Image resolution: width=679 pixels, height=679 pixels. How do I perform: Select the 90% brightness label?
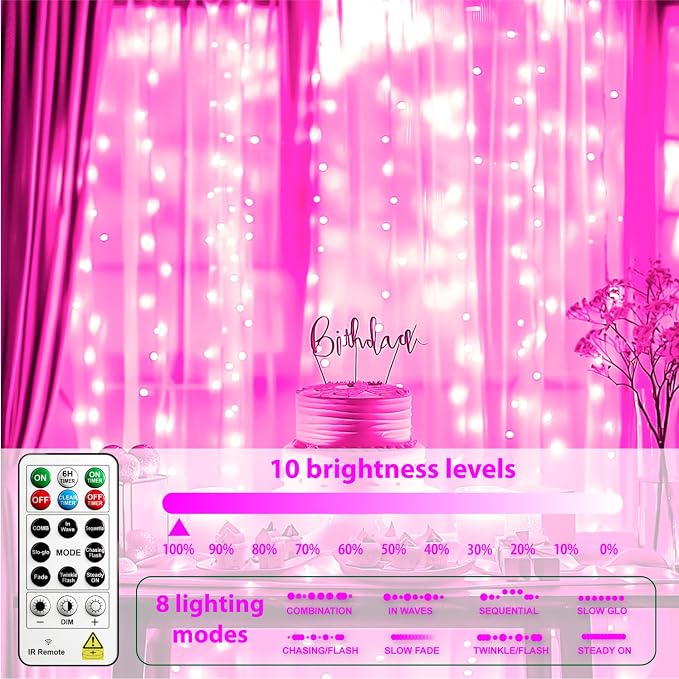pos(221,549)
